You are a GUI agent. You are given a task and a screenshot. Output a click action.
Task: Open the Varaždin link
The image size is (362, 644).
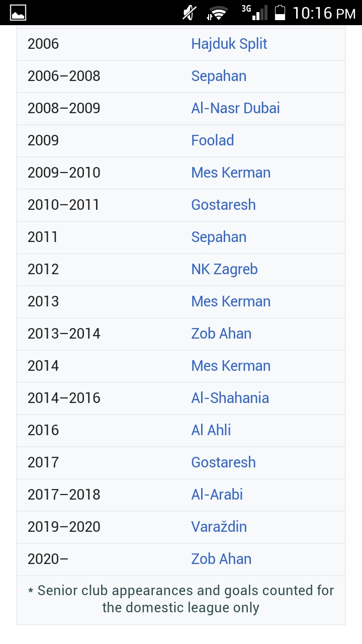pyautogui.click(x=219, y=527)
